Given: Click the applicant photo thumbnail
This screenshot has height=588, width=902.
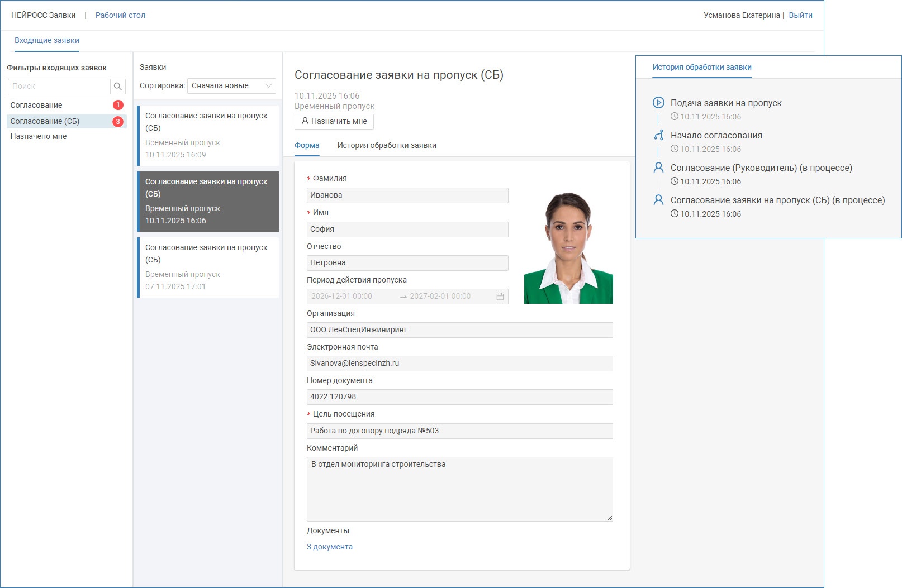Looking at the screenshot, I should (x=568, y=248).
